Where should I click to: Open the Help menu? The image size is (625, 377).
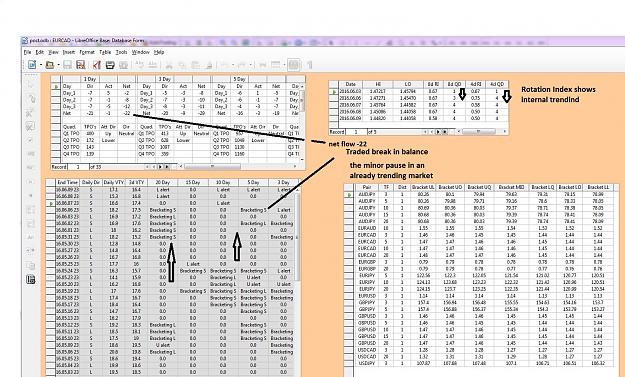coord(159,52)
